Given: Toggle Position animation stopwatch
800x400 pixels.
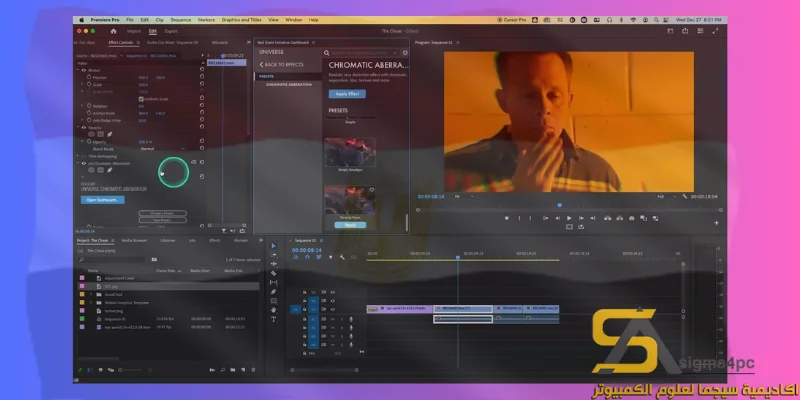Looking at the screenshot, I should [x=89, y=77].
